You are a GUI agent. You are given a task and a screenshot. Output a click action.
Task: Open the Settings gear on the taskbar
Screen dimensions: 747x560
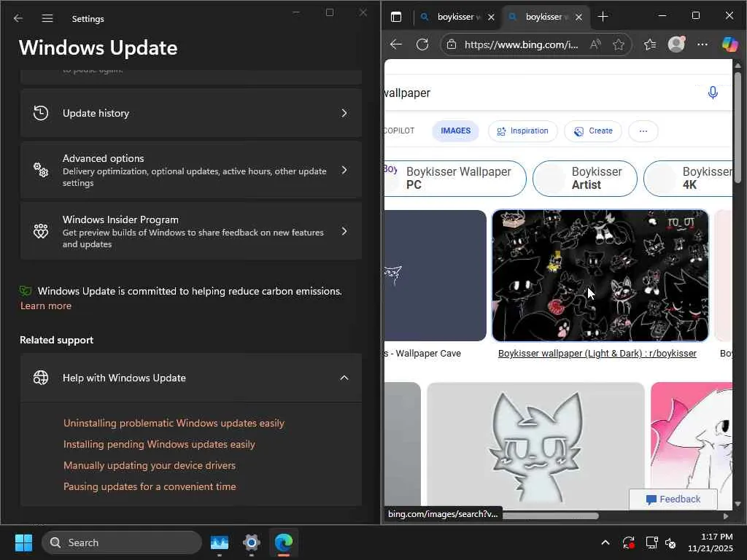click(251, 542)
